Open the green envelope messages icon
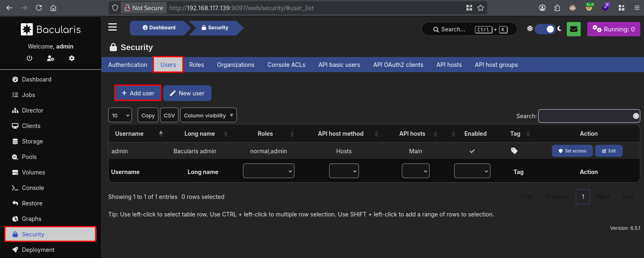644x258 pixels. coord(574,29)
